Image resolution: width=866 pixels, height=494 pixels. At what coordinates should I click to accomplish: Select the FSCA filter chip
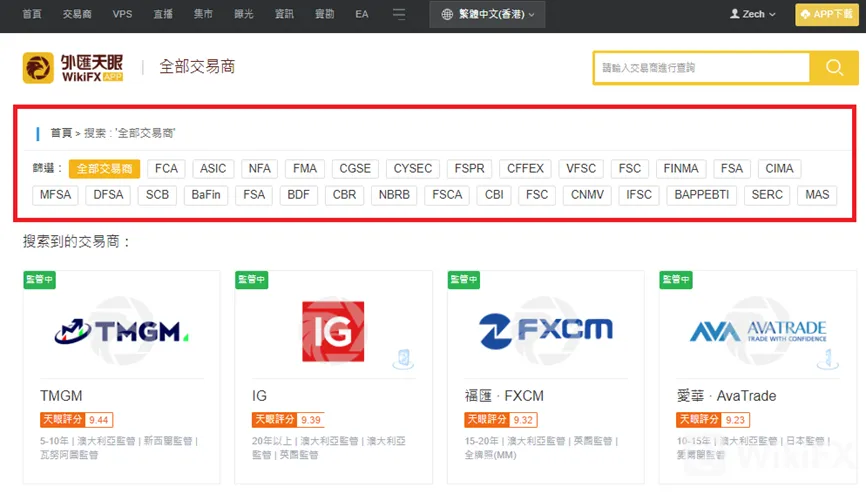[447, 195]
